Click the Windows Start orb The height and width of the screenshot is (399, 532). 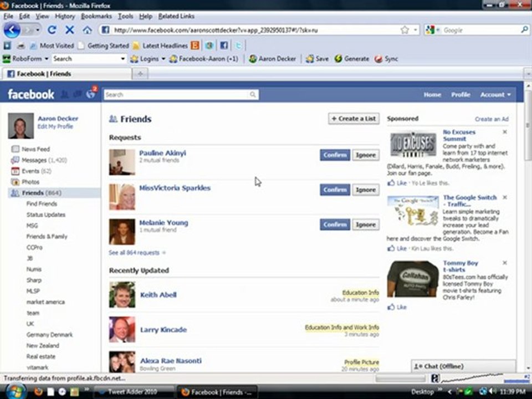tap(16, 392)
